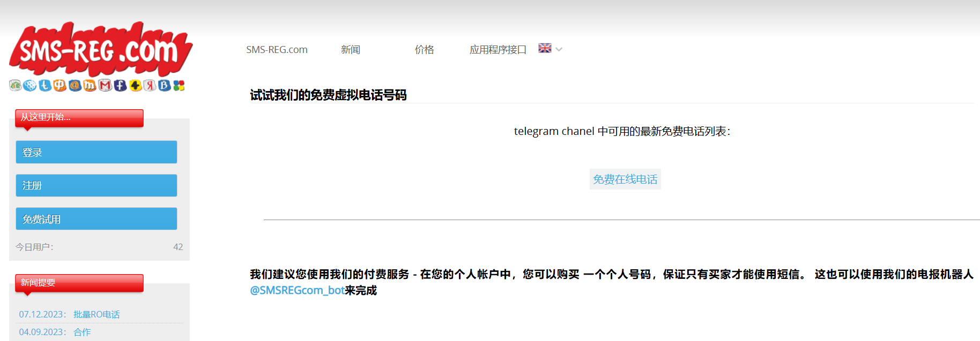Click the Yandex 'Я' icon
The width and height of the screenshot is (980, 341).
click(150, 85)
